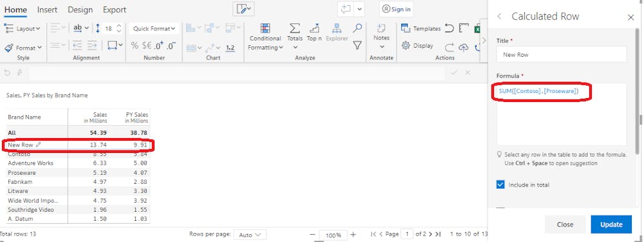Click the funnel filter icon

pos(357,45)
